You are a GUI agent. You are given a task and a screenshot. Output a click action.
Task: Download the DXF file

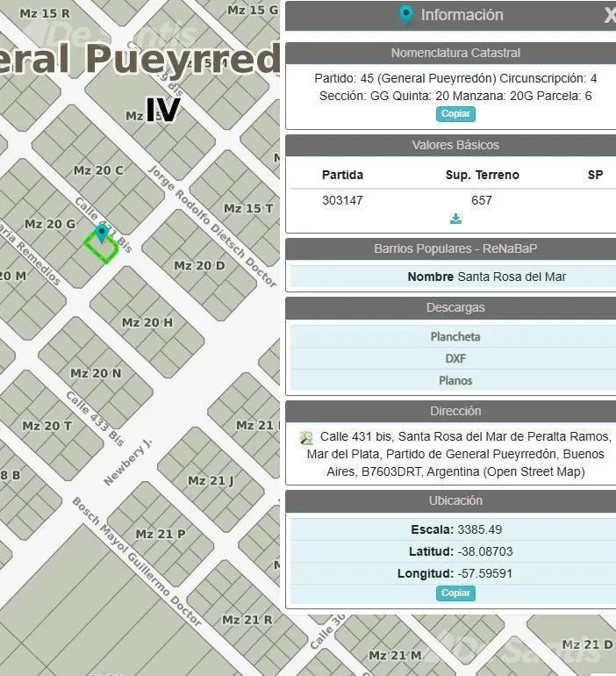pyautogui.click(x=455, y=359)
